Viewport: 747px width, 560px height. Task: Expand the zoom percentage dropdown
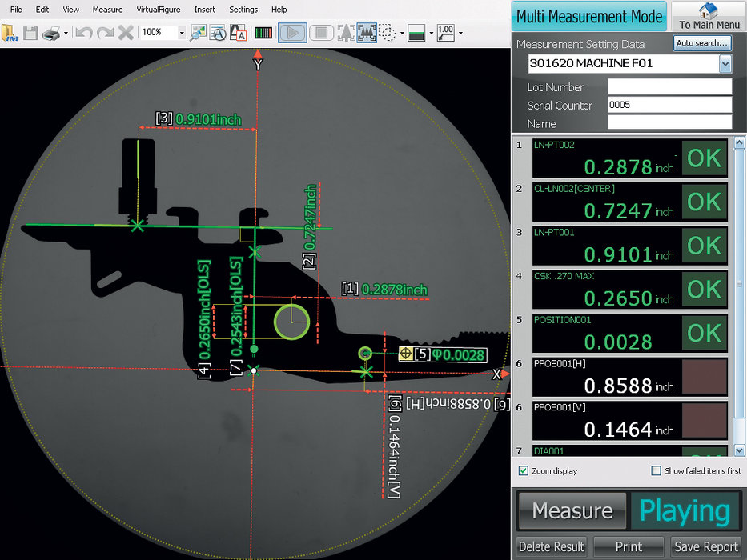click(x=183, y=34)
